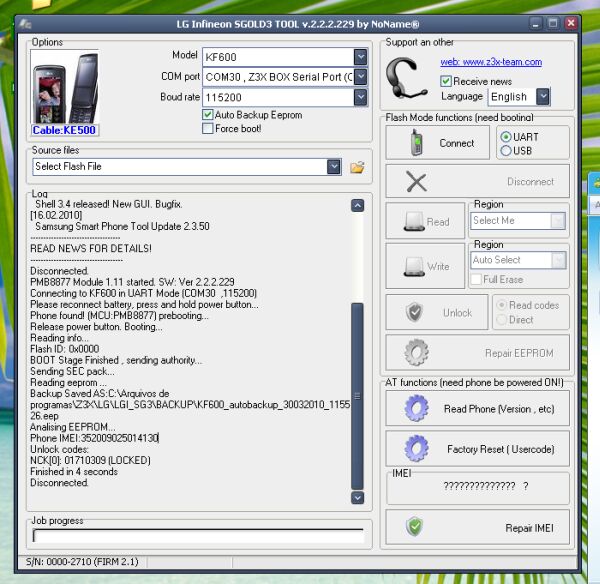Click the green phone icon on Connect
600x584 pixels.
(416, 143)
